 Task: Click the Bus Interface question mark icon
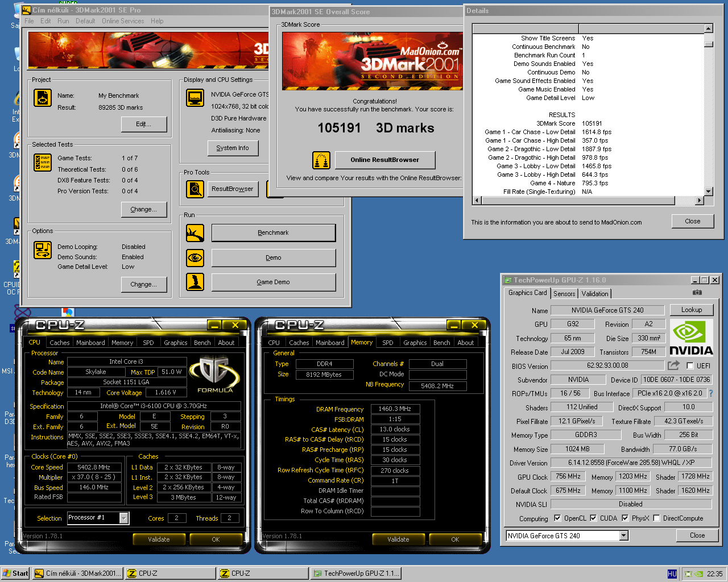(x=710, y=393)
